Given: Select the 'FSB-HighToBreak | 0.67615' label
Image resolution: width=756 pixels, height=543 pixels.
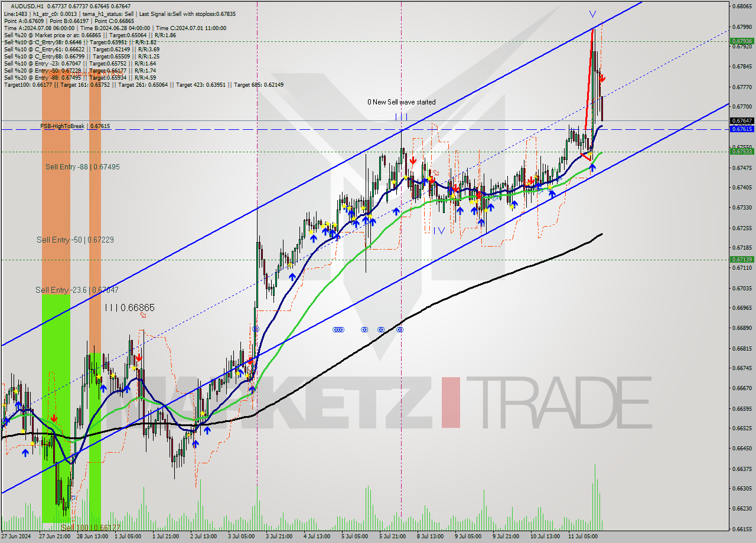Looking at the screenshot, I should coord(75,126).
